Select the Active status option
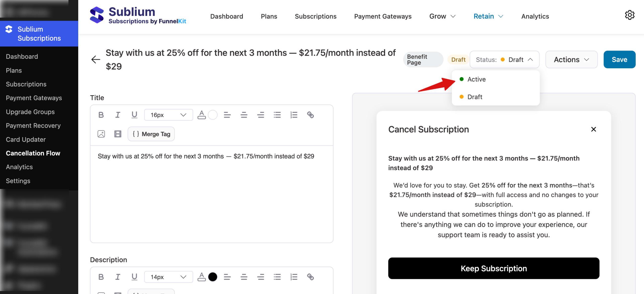The width and height of the screenshot is (644, 294). click(476, 79)
